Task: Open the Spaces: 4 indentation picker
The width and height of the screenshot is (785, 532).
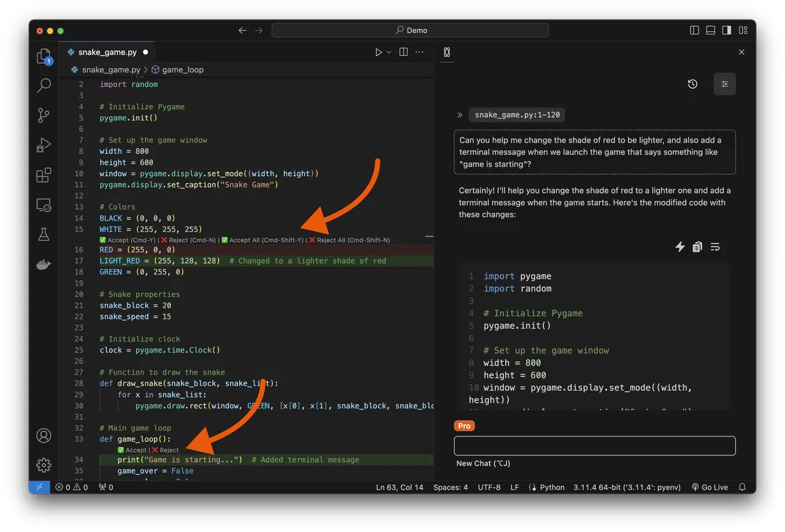Action: pos(450,487)
